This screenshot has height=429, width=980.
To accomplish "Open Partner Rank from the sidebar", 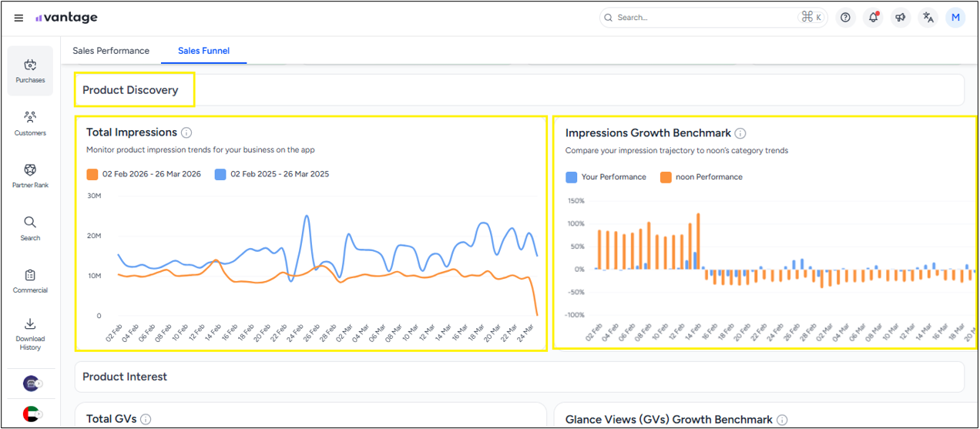I will tap(30, 176).
